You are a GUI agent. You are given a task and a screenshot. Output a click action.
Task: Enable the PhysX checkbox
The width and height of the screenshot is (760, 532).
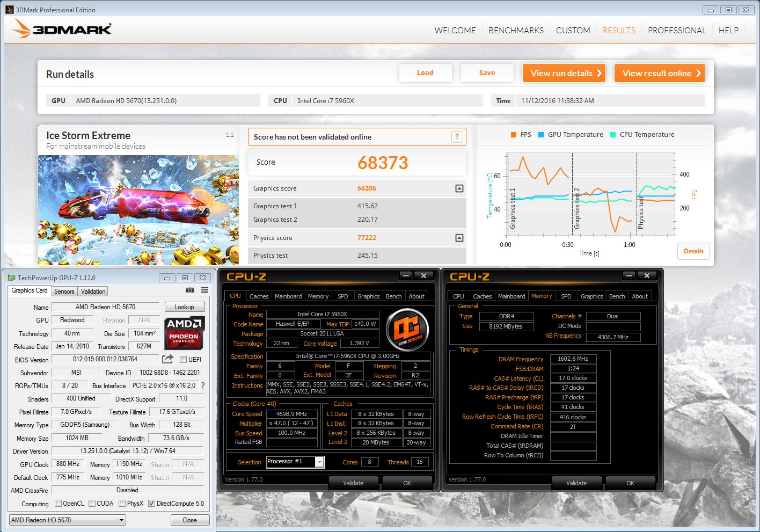click(x=122, y=504)
